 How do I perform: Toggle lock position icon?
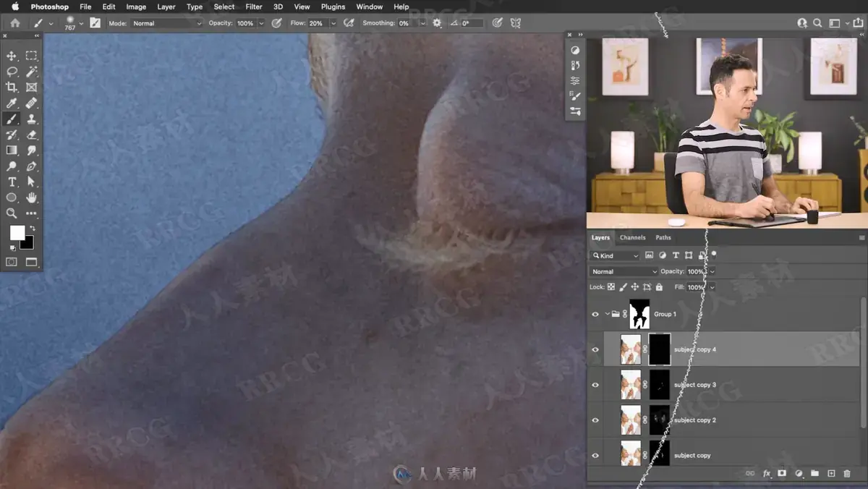pos(635,287)
